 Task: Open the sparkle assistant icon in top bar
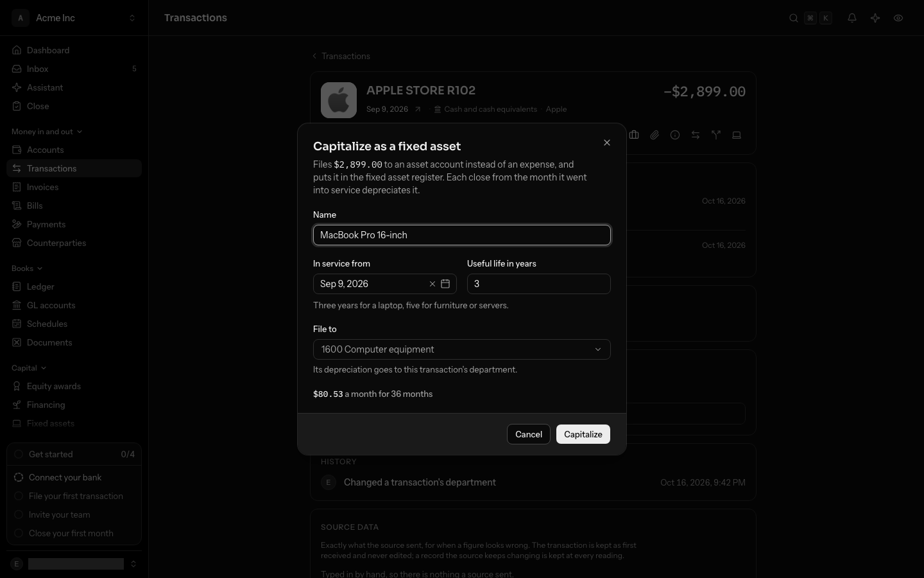pyautogui.click(x=875, y=18)
